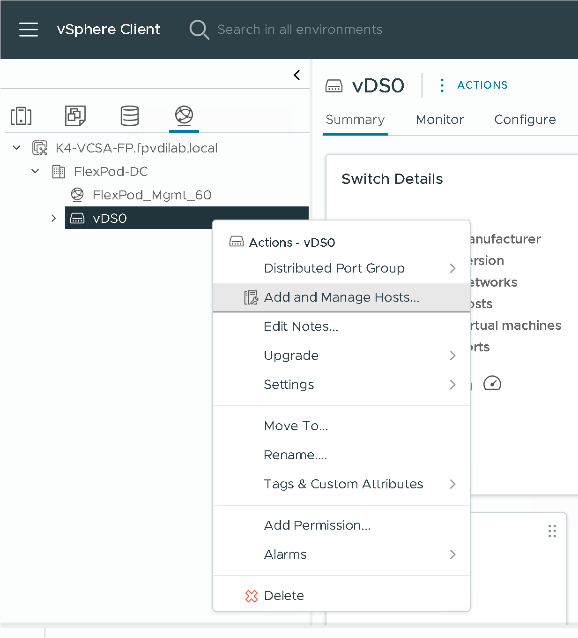
Task: Open the hamburger navigation menu
Action: pyautogui.click(x=28, y=30)
